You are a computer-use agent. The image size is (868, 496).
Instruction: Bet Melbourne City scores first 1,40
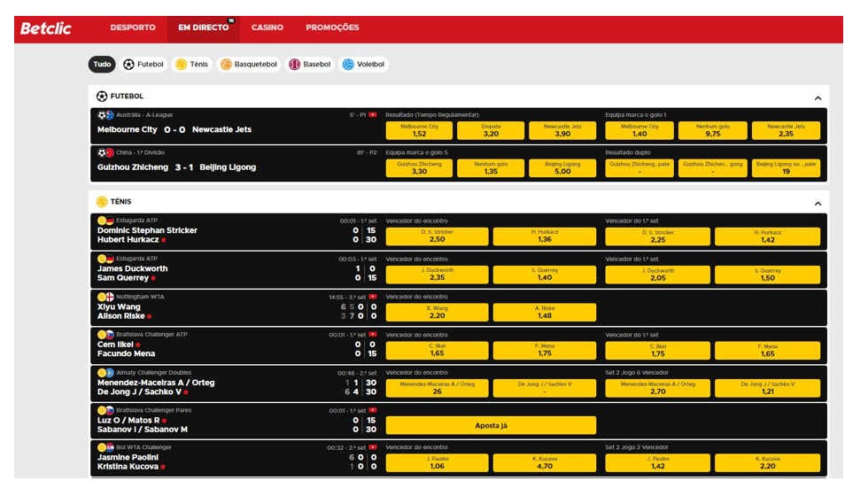(x=639, y=131)
